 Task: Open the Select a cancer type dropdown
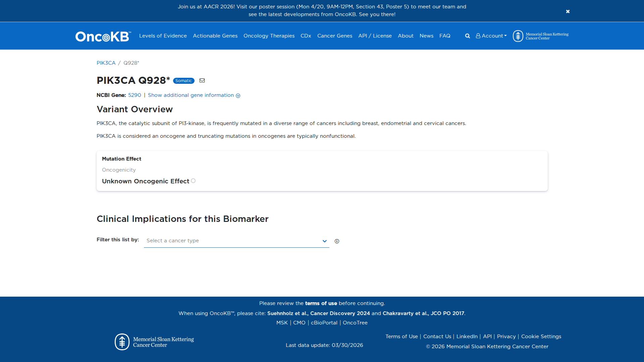point(324,241)
